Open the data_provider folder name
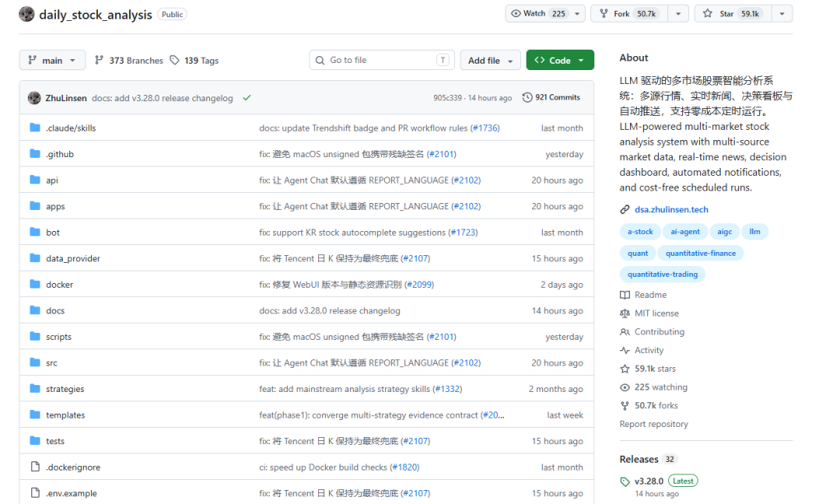 (73, 258)
